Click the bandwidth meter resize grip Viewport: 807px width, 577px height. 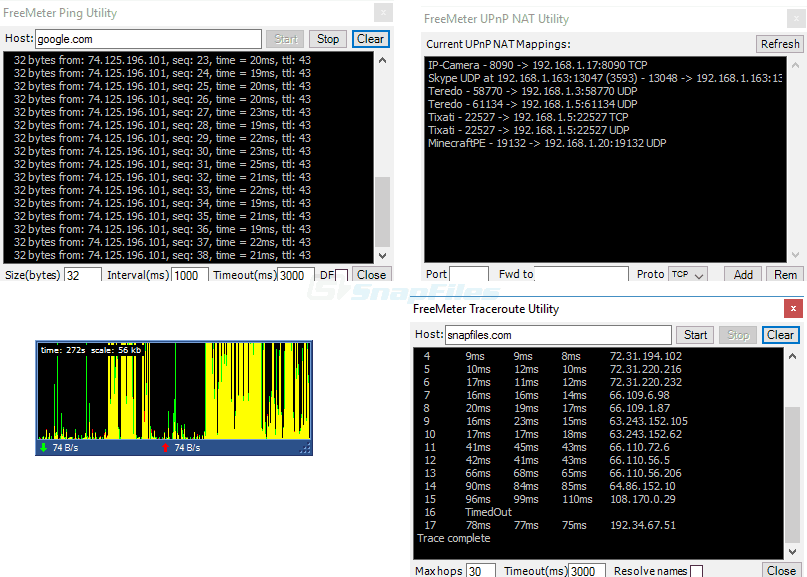(x=305, y=450)
